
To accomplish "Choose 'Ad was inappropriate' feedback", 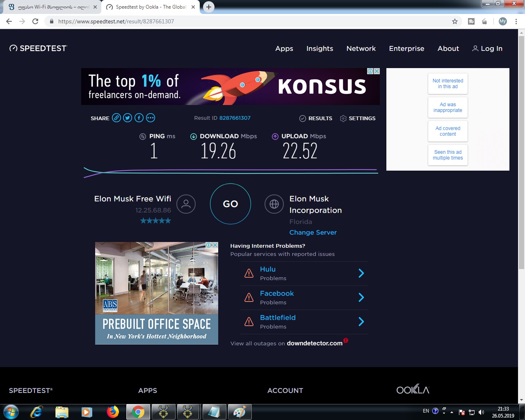I will tap(448, 107).
